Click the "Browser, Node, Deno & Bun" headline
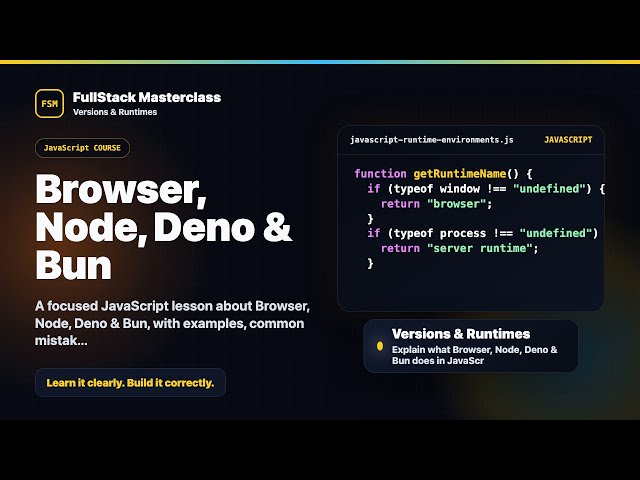Screen dimensions: 640x480 click(164, 227)
